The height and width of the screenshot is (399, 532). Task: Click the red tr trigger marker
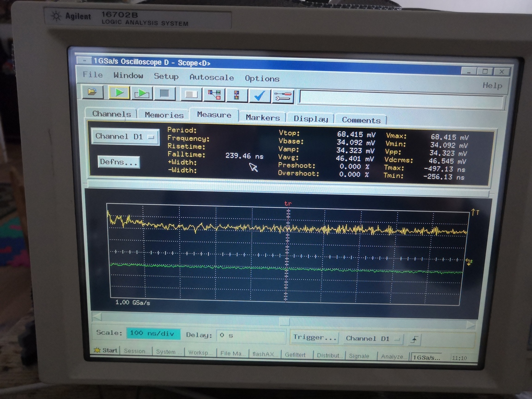288,204
